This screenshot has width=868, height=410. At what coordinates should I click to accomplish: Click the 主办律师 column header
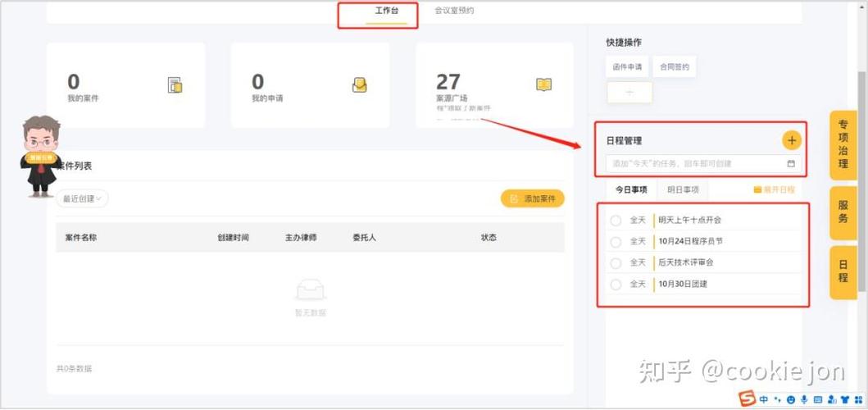point(301,238)
